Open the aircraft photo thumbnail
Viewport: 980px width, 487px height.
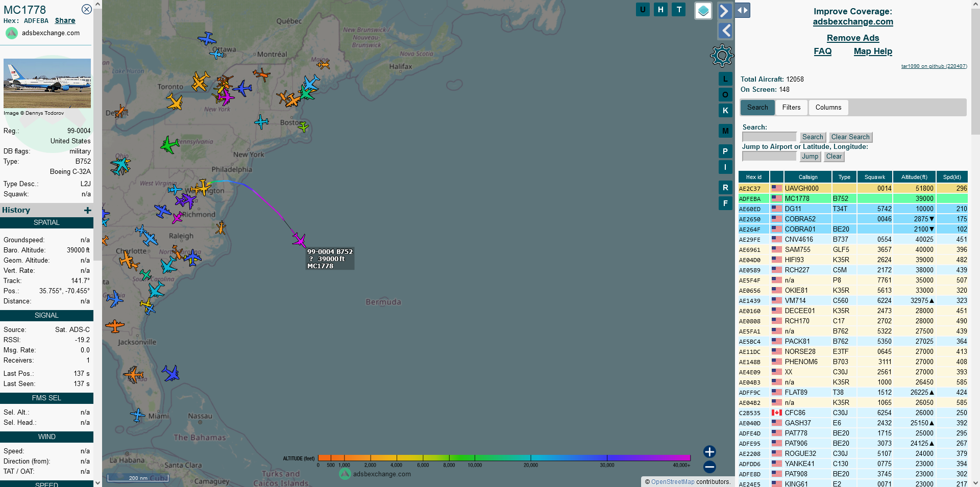47,83
